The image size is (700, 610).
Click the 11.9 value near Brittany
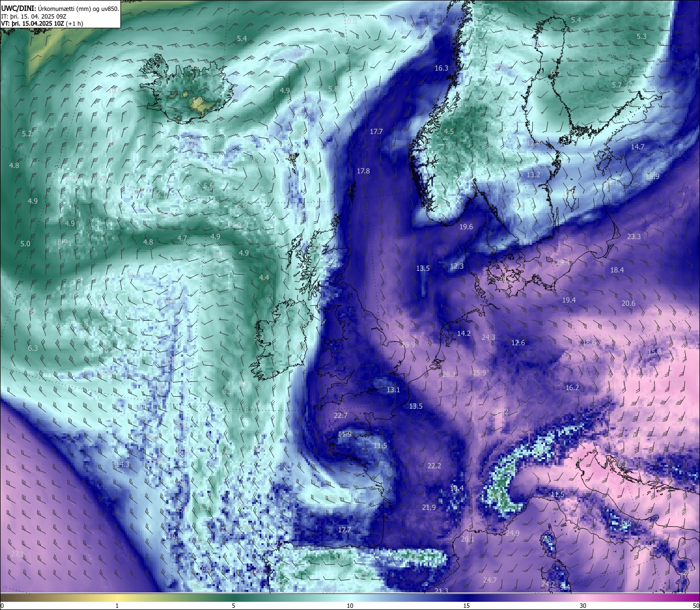345,434
